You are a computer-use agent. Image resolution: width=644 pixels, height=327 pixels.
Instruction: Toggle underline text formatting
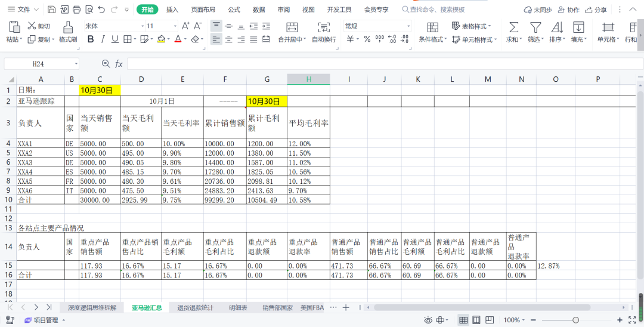pyautogui.click(x=115, y=39)
